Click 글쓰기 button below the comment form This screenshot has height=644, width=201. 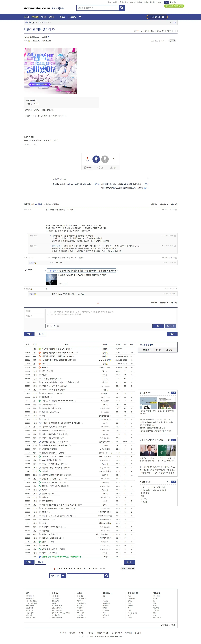[172, 334]
